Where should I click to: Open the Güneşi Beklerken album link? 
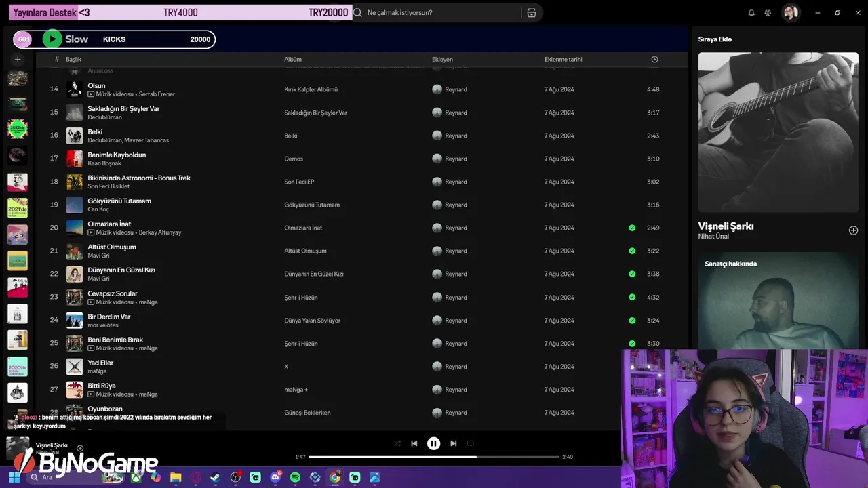tap(307, 412)
